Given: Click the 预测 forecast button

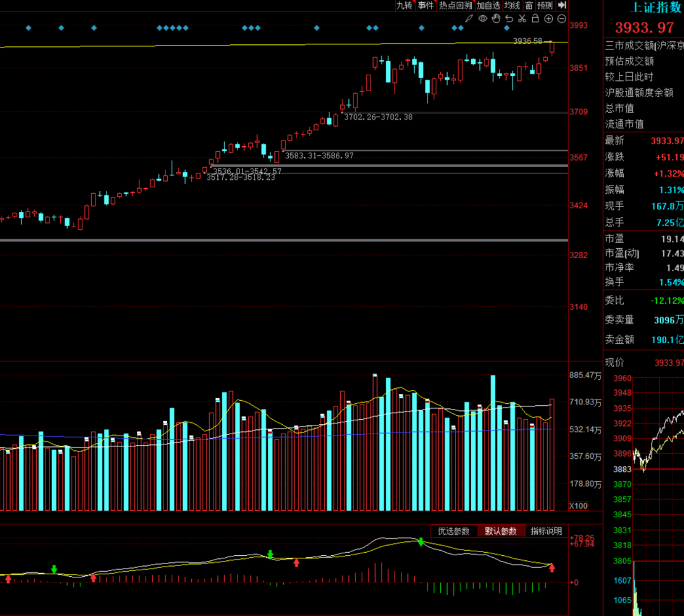Looking at the screenshot, I should click(545, 5).
